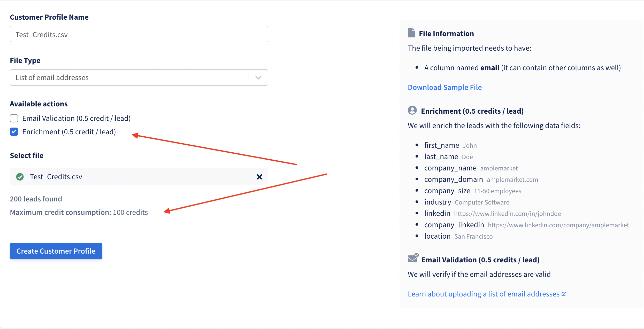Uncheck the Enrichment checkbox
Image resolution: width=644 pixels, height=329 pixels.
[x=14, y=132]
